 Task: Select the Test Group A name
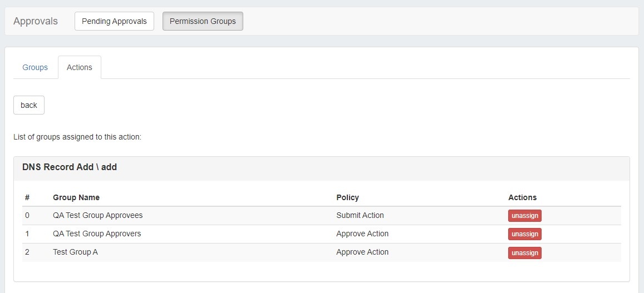pyautogui.click(x=75, y=252)
